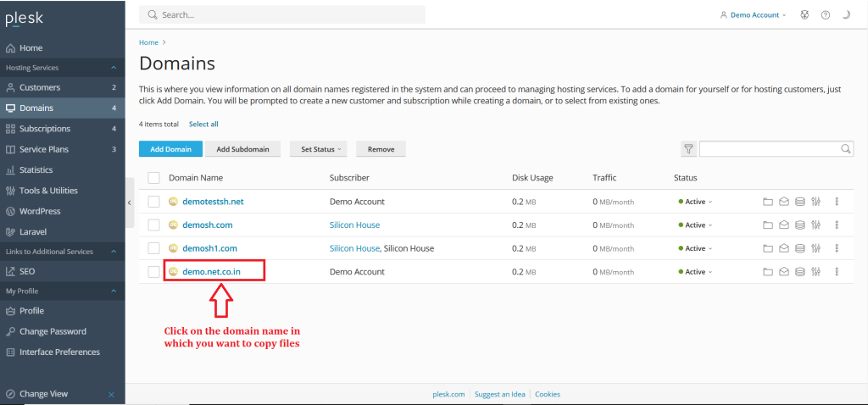Open the Demo Account user dropdown
Screen dimensions: 868x405
753,15
